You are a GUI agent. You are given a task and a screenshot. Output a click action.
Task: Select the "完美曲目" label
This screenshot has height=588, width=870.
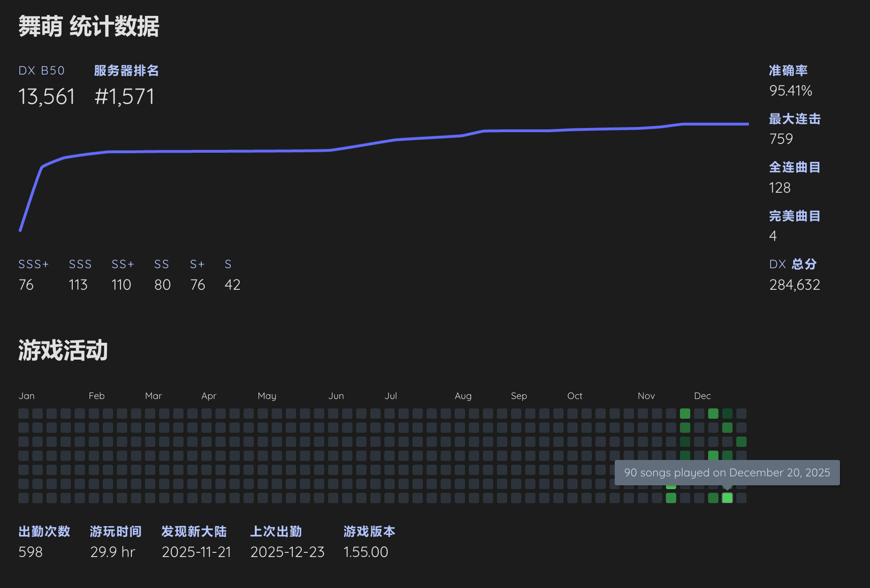[x=795, y=216]
